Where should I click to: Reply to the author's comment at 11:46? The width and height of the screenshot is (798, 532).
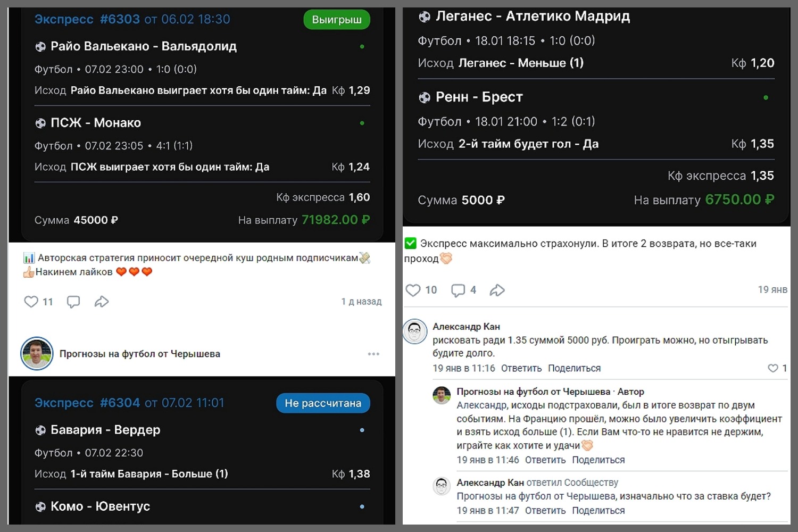545,460
